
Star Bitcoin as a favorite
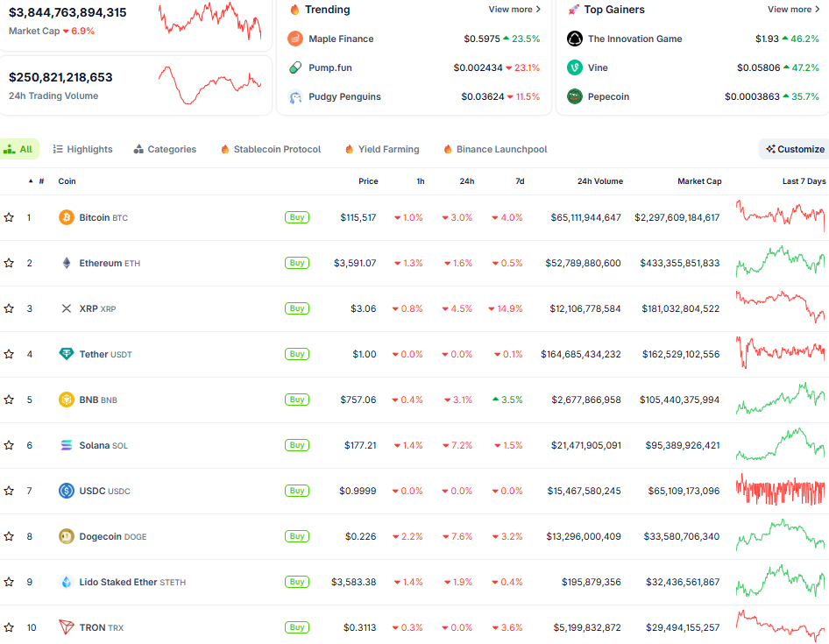coord(10,216)
